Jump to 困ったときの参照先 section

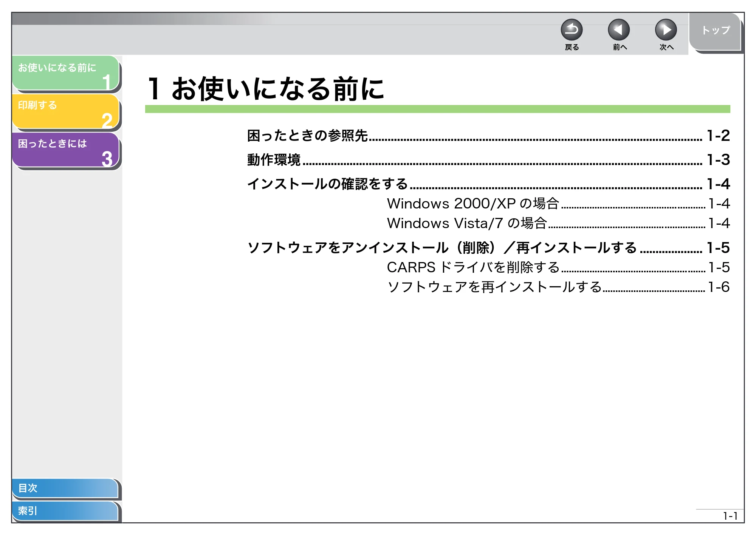coord(488,136)
